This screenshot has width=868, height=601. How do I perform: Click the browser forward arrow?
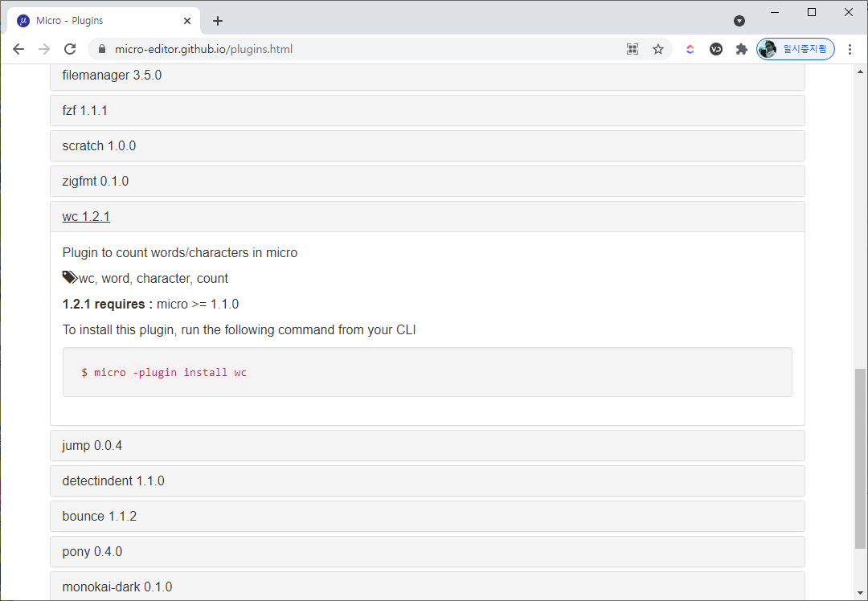pyautogui.click(x=44, y=49)
